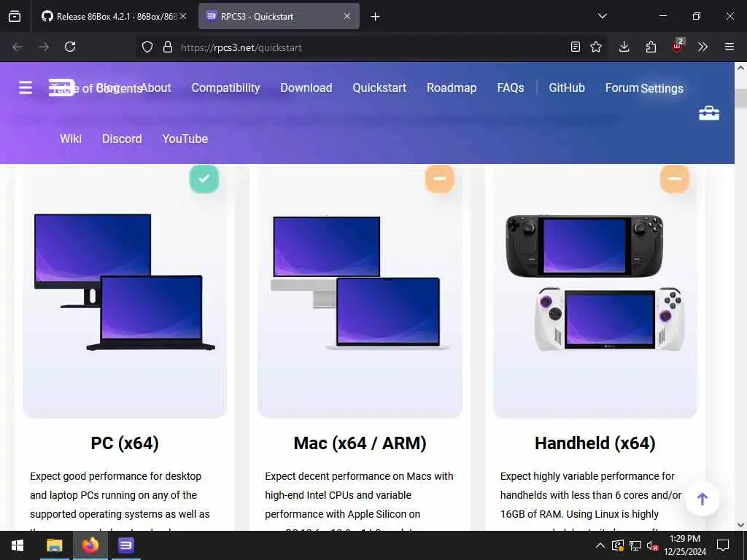Click the page vertical scrollbar thumb
Image resolution: width=747 pixels, height=560 pixels.
point(741,98)
